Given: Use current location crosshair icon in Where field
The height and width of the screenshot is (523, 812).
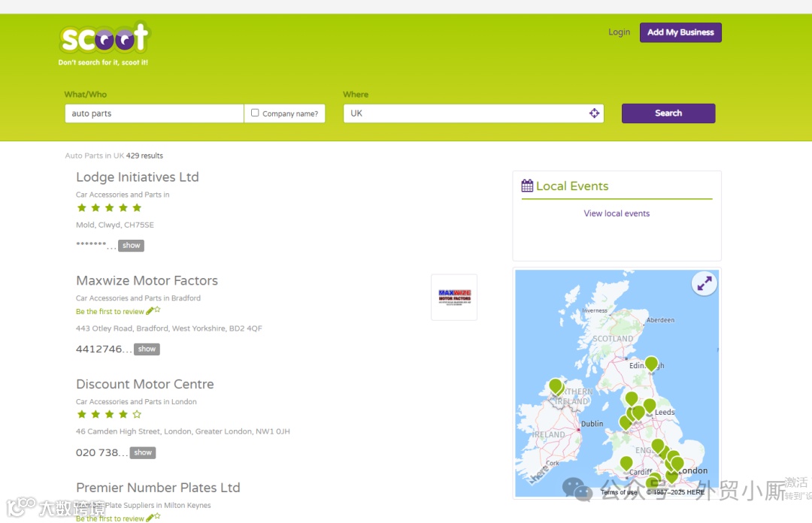Looking at the screenshot, I should click(x=594, y=113).
